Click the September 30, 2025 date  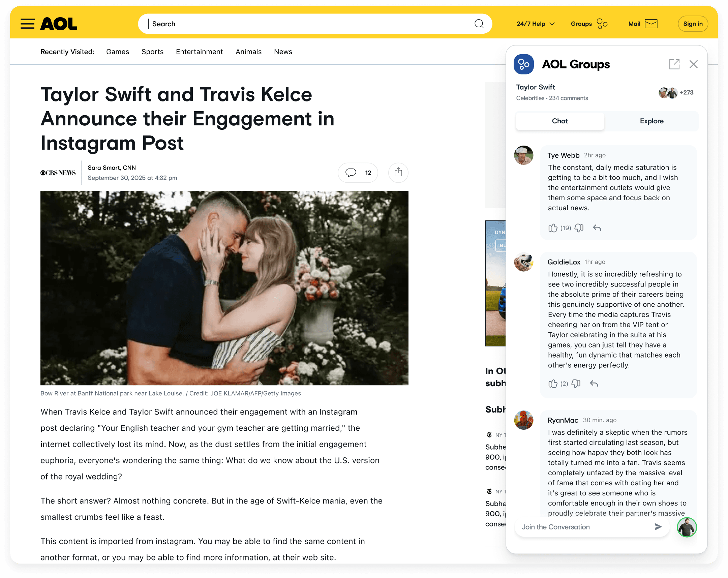pos(132,178)
